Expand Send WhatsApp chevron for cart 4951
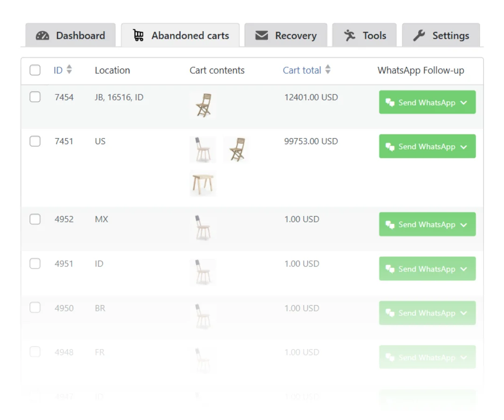 [463, 269]
